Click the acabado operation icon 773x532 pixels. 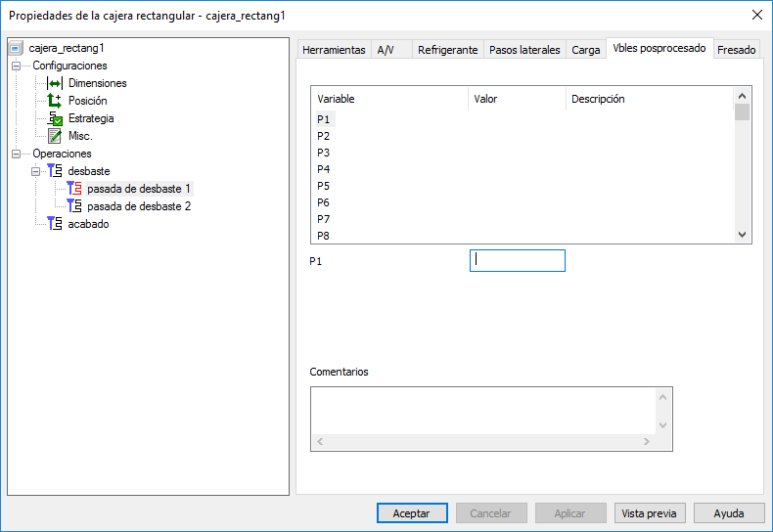click(55, 224)
